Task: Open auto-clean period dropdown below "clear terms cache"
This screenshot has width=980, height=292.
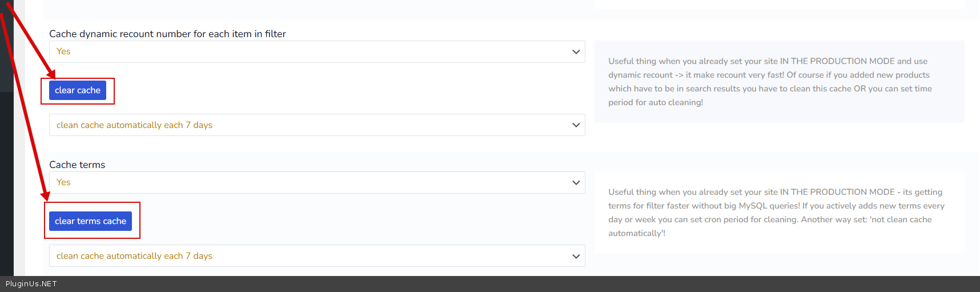Action: pyautogui.click(x=316, y=256)
